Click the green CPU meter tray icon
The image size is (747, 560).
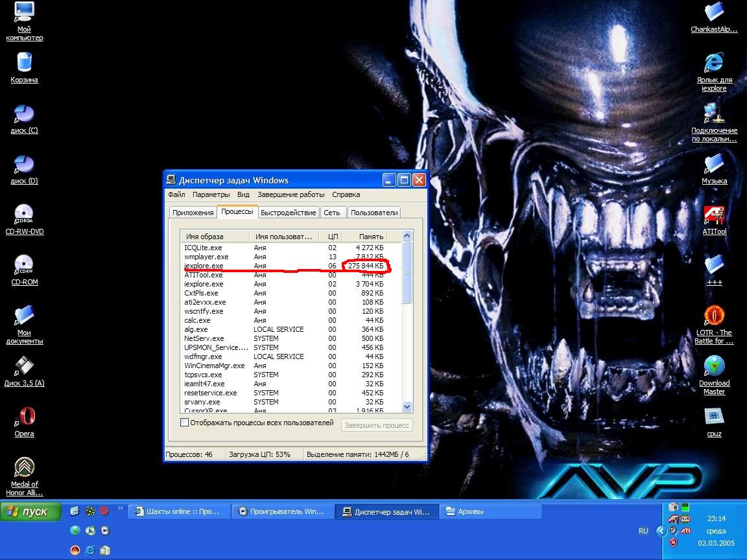coord(685,507)
